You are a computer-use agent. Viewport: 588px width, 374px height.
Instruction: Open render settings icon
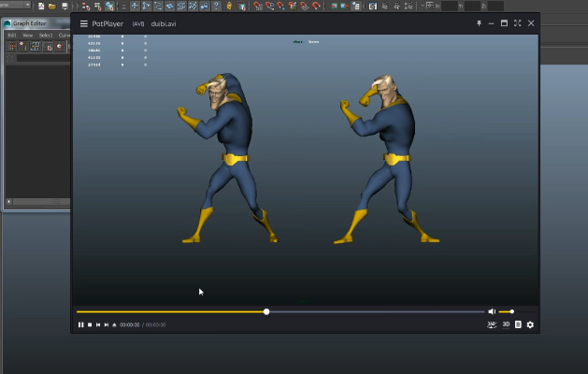(409, 6)
